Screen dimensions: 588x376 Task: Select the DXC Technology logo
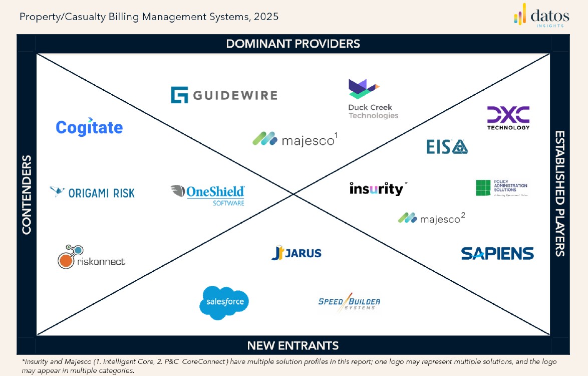pyautogui.click(x=508, y=118)
